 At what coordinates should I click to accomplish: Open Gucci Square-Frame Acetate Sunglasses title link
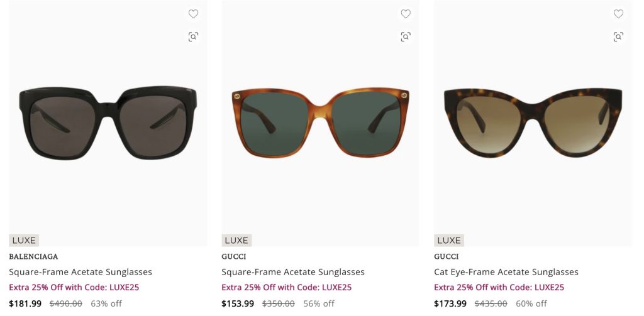click(x=293, y=272)
